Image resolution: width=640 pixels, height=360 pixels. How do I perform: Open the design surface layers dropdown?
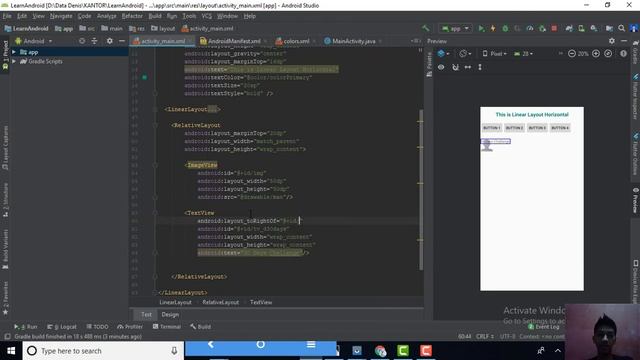[x=443, y=53]
